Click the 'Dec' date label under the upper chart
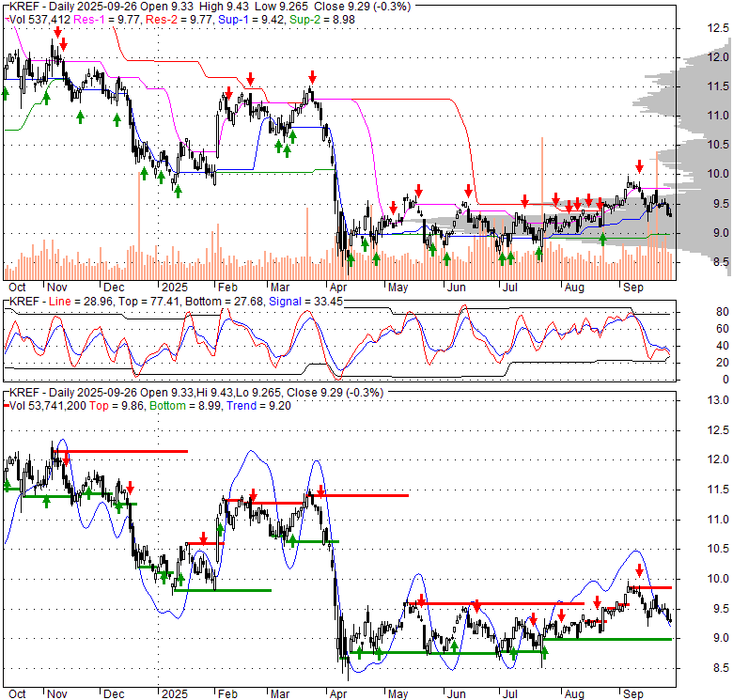 114,288
